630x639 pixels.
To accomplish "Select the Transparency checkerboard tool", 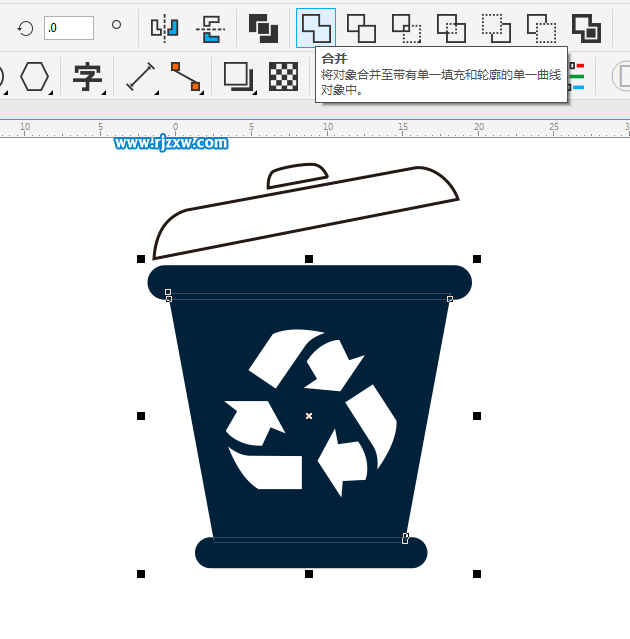I will pyautogui.click(x=283, y=77).
